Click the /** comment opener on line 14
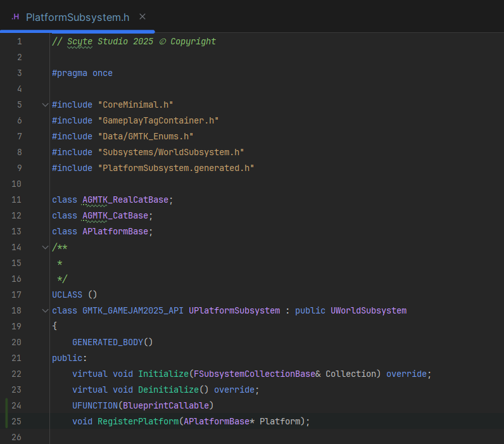 60,247
